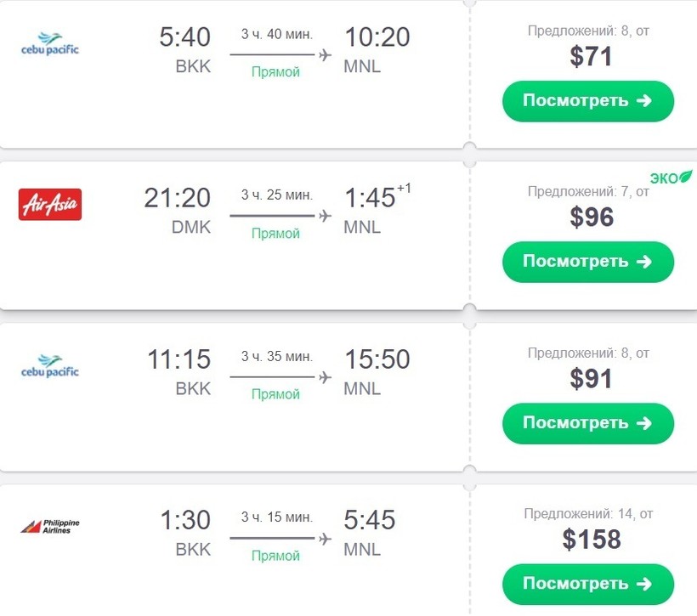This screenshot has height=616, width=697.
Task: Click the 3 ч. 15 мин. duration
Action: [x=276, y=517]
